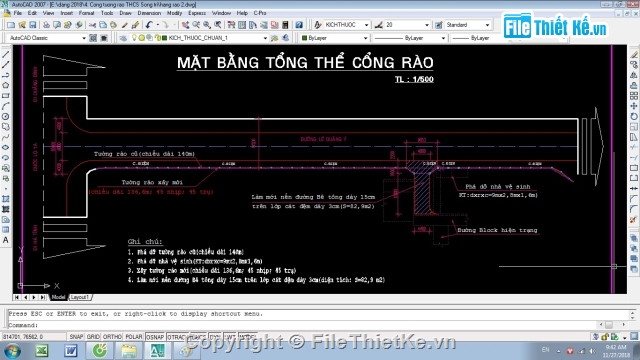Image resolution: width=640 pixels, height=360 pixels.
Task: Expand the undo history dropdown arrow
Action: click(158, 25)
